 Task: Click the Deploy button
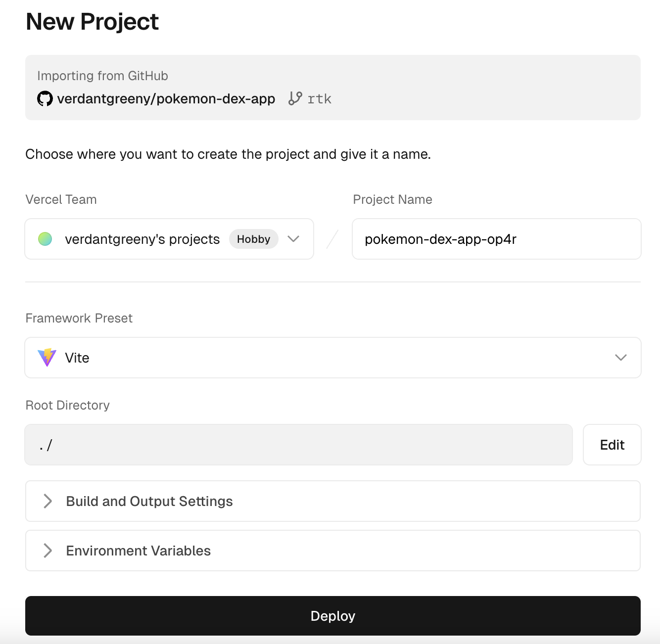coord(332,616)
